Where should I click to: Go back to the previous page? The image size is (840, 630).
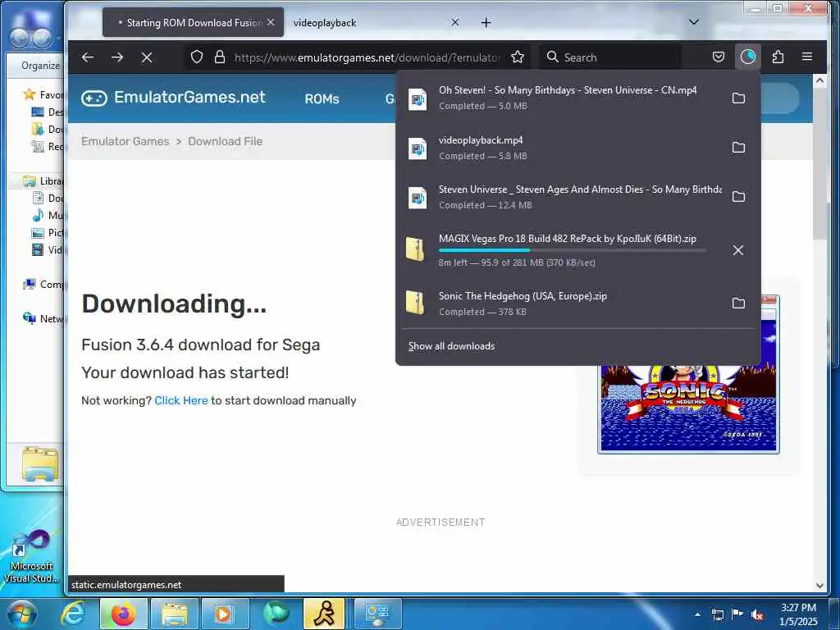tap(88, 57)
